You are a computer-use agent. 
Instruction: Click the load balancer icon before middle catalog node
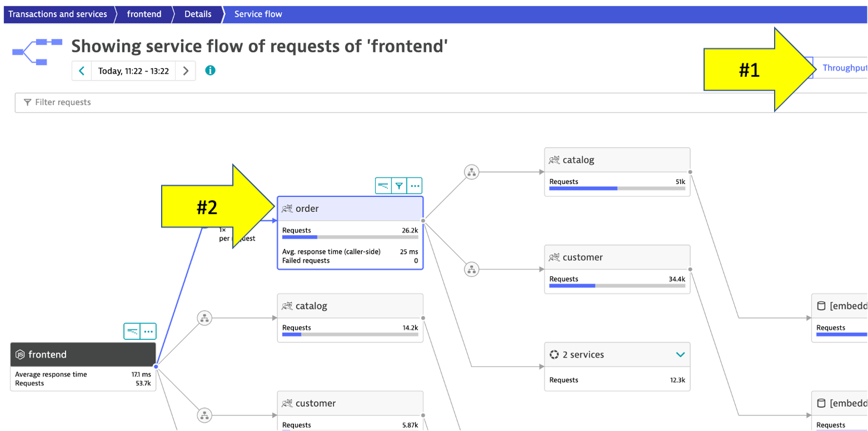point(204,318)
